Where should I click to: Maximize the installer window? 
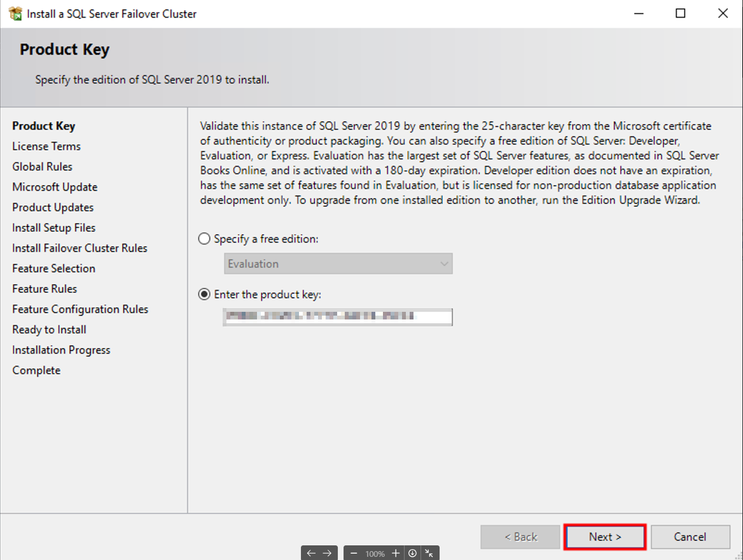(681, 13)
